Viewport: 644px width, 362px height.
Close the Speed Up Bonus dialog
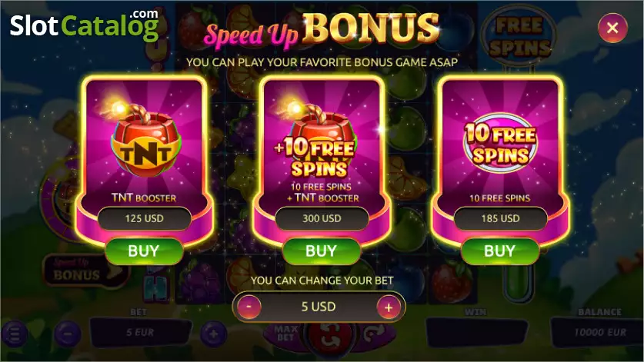(x=612, y=28)
